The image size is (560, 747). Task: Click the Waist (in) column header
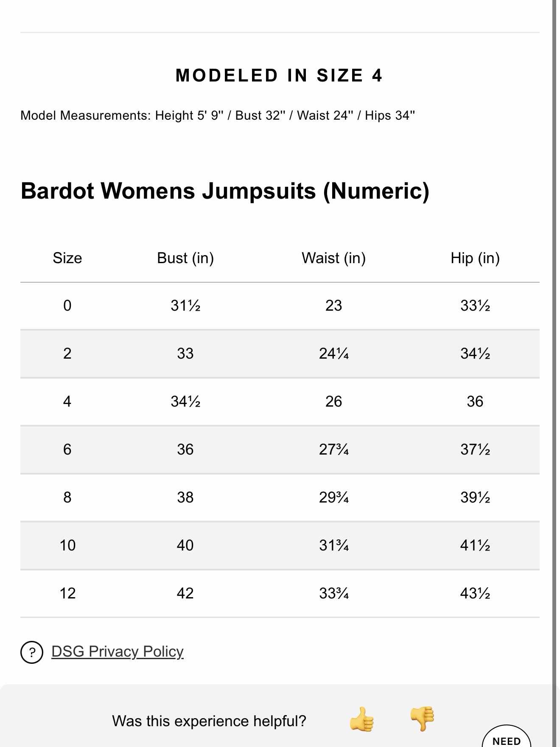click(x=334, y=258)
